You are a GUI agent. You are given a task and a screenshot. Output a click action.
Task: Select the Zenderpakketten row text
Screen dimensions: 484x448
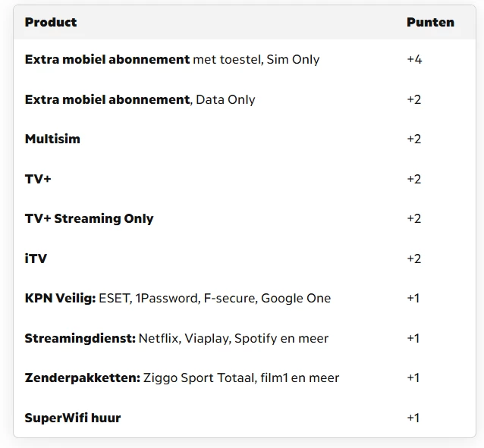click(182, 378)
